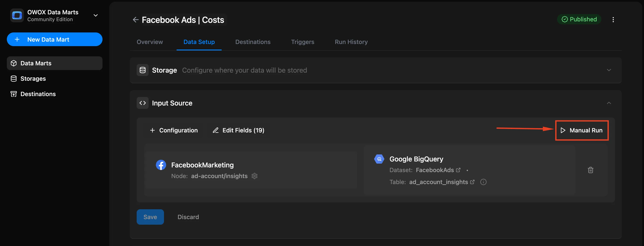
Task: Open the Run History tab
Action: (x=351, y=42)
